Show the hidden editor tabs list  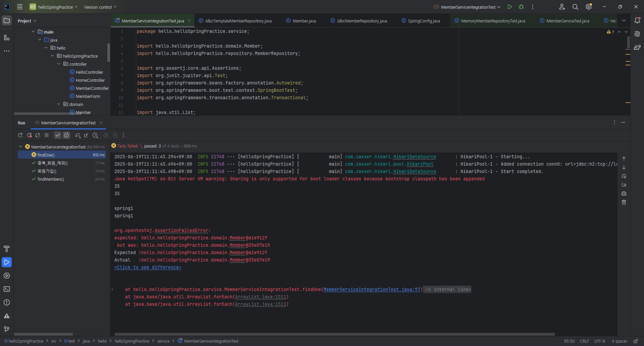[624, 20]
